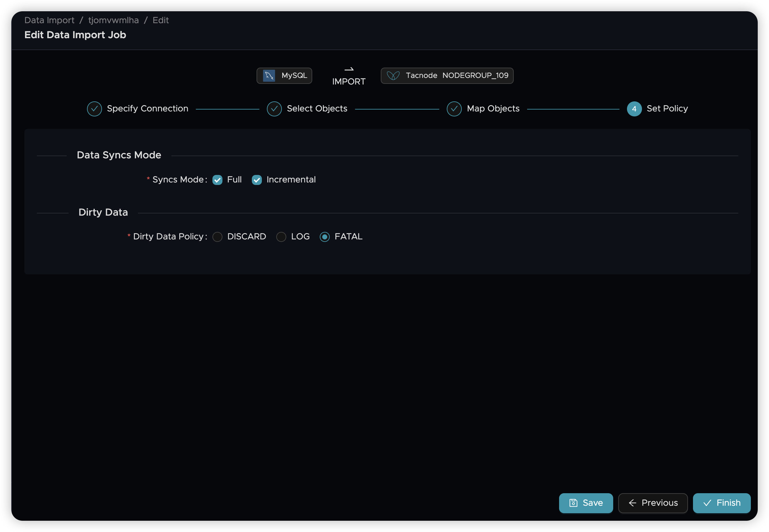This screenshot has height=532, width=769.
Task: Click the Tacnode text label
Action: pos(421,76)
